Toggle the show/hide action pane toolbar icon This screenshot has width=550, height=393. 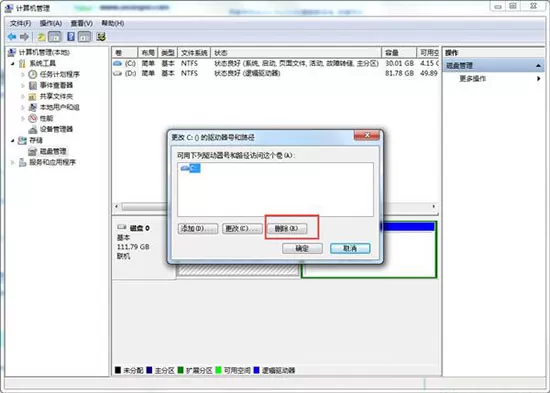(x=84, y=36)
